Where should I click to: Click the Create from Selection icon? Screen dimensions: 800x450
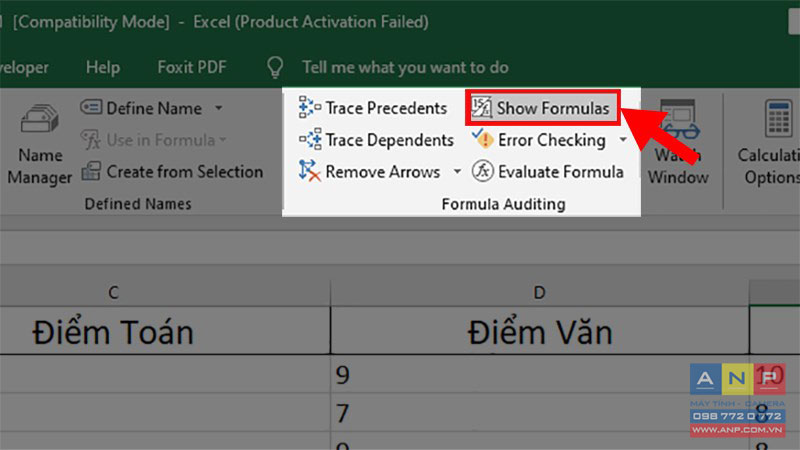(x=91, y=171)
